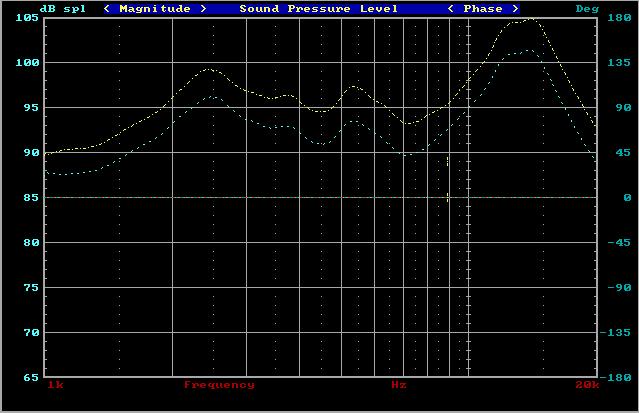Image resolution: width=639 pixels, height=413 pixels.
Task: Click the positive 45 degree axis value
Action: coord(623,152)
